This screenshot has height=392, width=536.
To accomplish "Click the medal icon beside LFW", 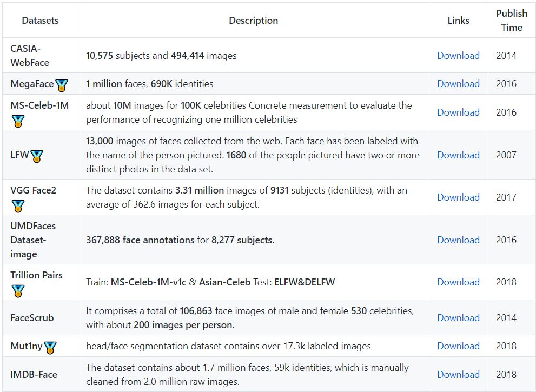I will tap(37, 156).
